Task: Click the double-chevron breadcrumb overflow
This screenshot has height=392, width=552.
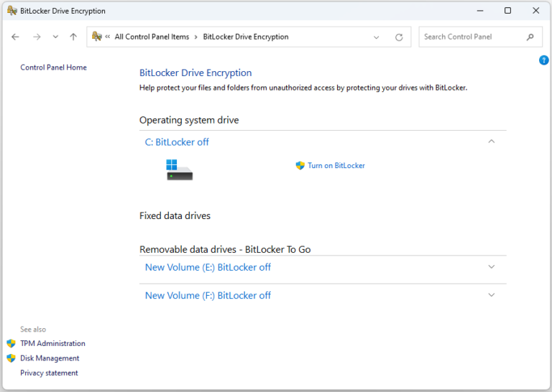Action: pos(108,37)
